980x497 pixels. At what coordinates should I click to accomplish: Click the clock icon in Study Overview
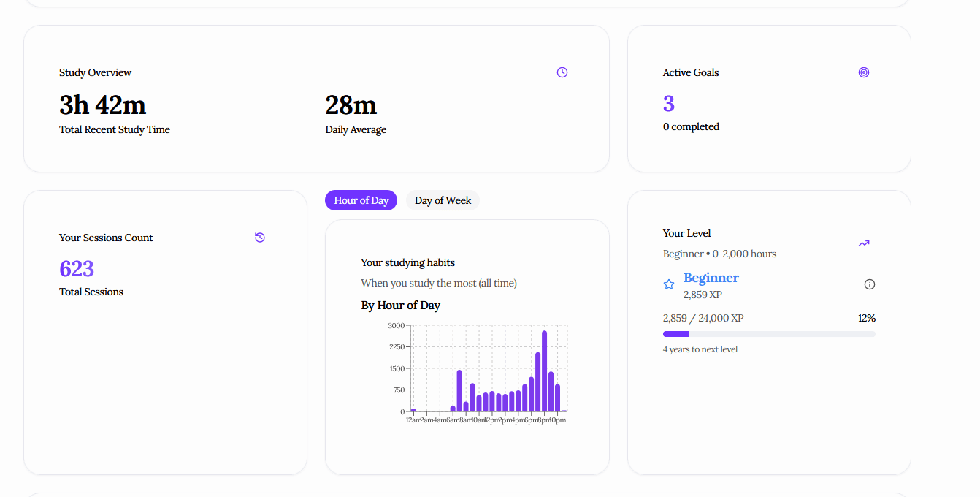pos(562,72)
